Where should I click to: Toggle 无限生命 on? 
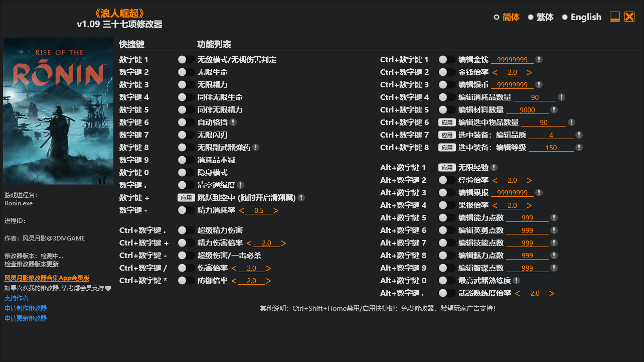click(186, 72)
